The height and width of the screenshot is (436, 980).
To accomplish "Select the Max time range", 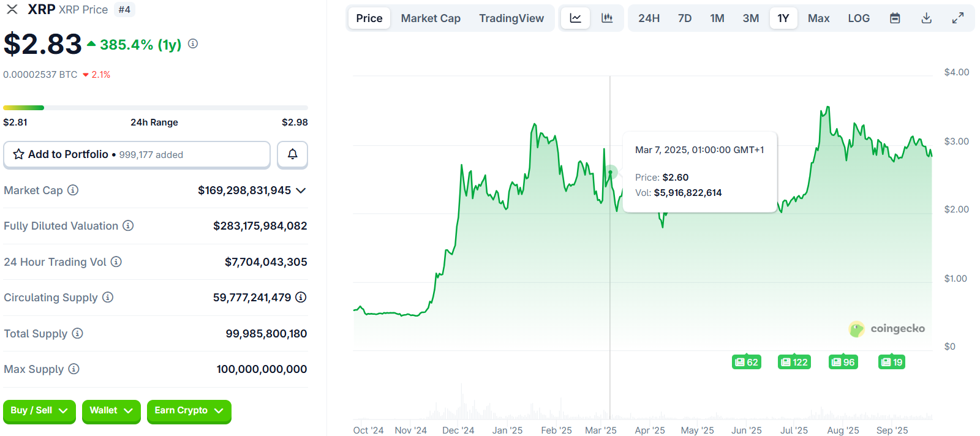I will pos(818,18).
